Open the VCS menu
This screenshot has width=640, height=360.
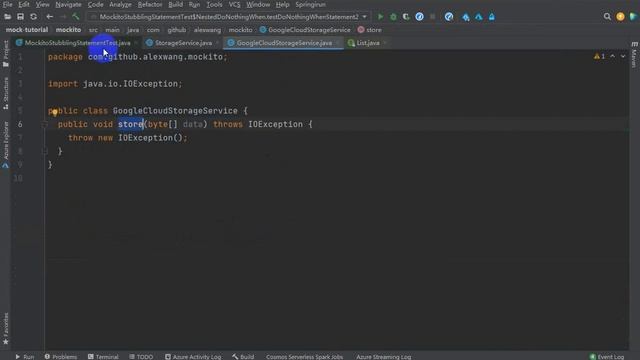tap(234, 4)
